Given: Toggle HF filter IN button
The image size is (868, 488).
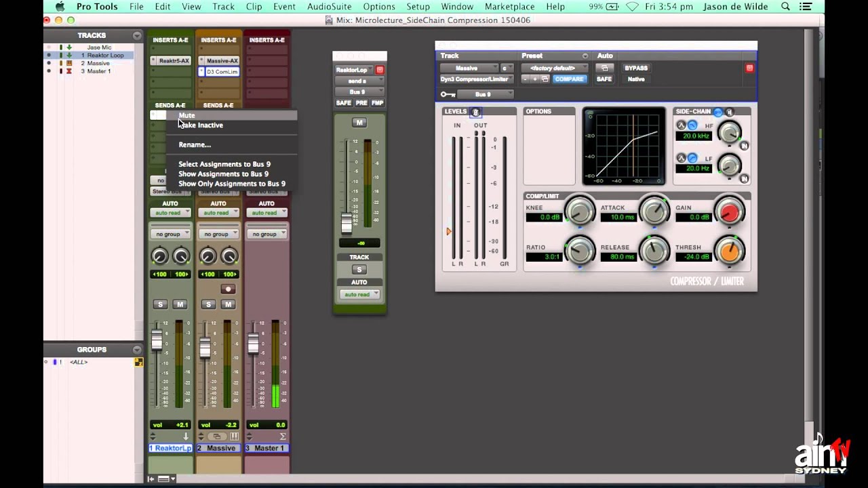Looking at the screenshot, I should click(x=744, y=146).
